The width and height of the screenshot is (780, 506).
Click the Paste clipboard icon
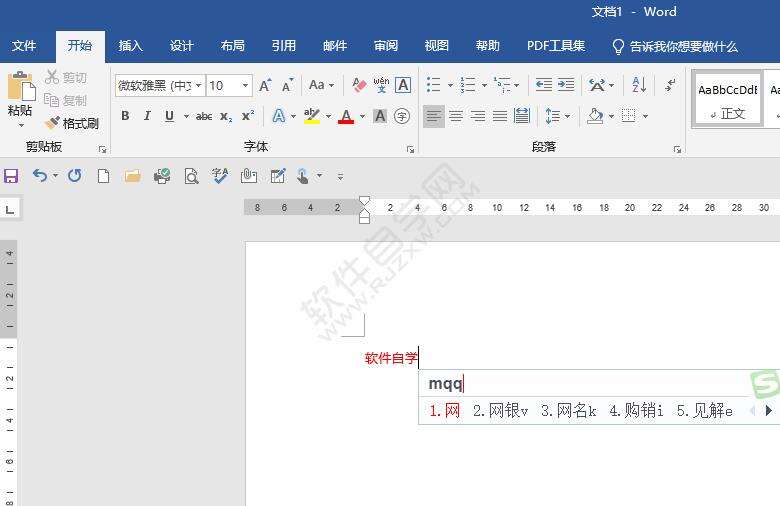(21, 86)
